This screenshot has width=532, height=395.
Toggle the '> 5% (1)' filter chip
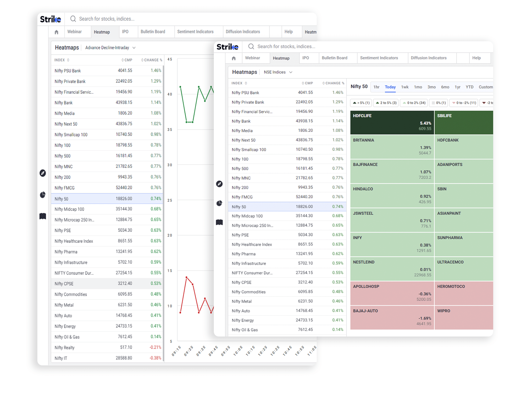[x=361, y=103]
